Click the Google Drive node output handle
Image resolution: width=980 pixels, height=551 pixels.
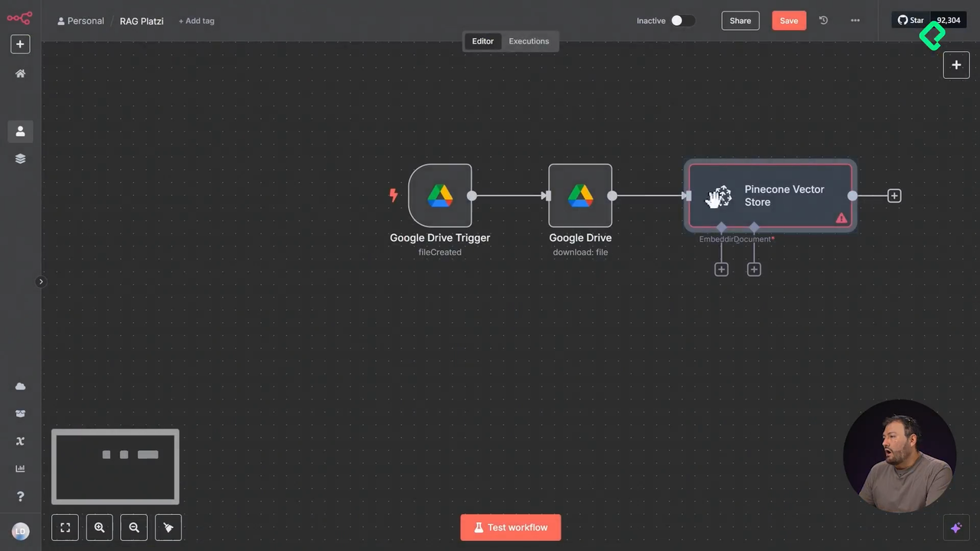click(612, 196)
